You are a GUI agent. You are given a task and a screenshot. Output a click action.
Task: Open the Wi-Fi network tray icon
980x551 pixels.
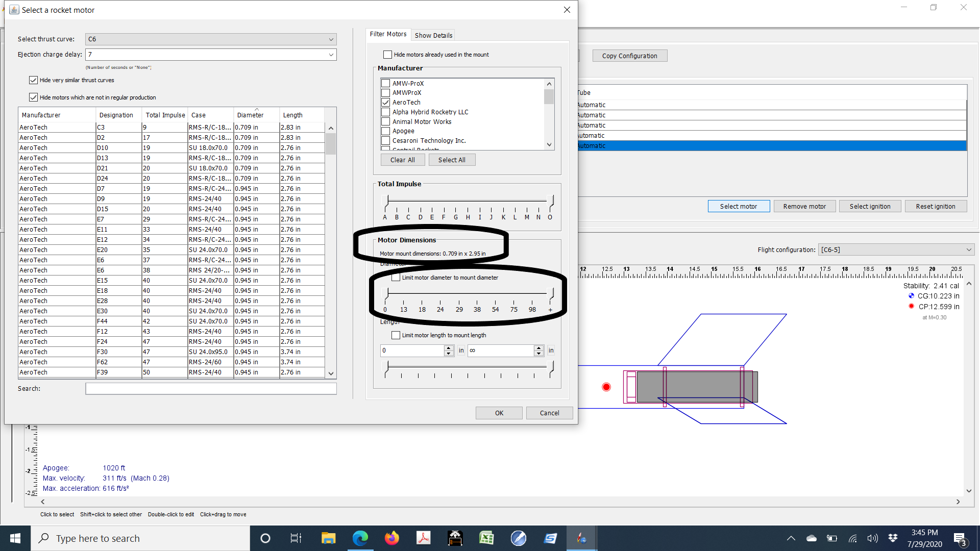[852, 538]
